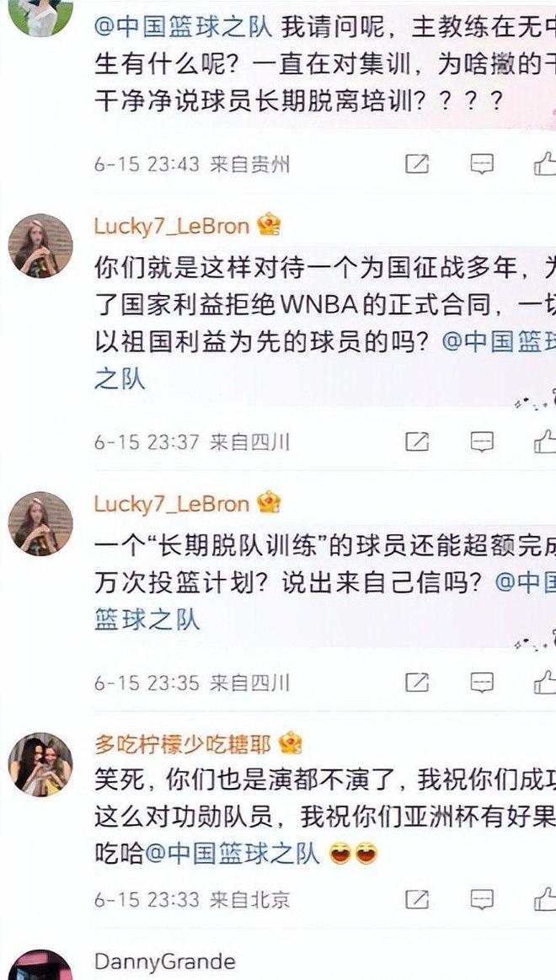Open reply icon on the 23:43 Guizhou comment
Screen dimensions: 556x980
point(482,164)
